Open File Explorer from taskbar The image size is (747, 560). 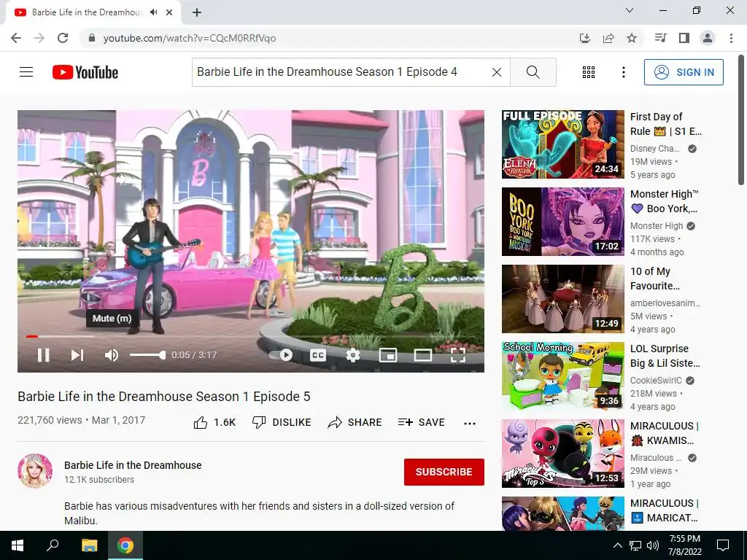pyautogui.click(x=89, y=545)
